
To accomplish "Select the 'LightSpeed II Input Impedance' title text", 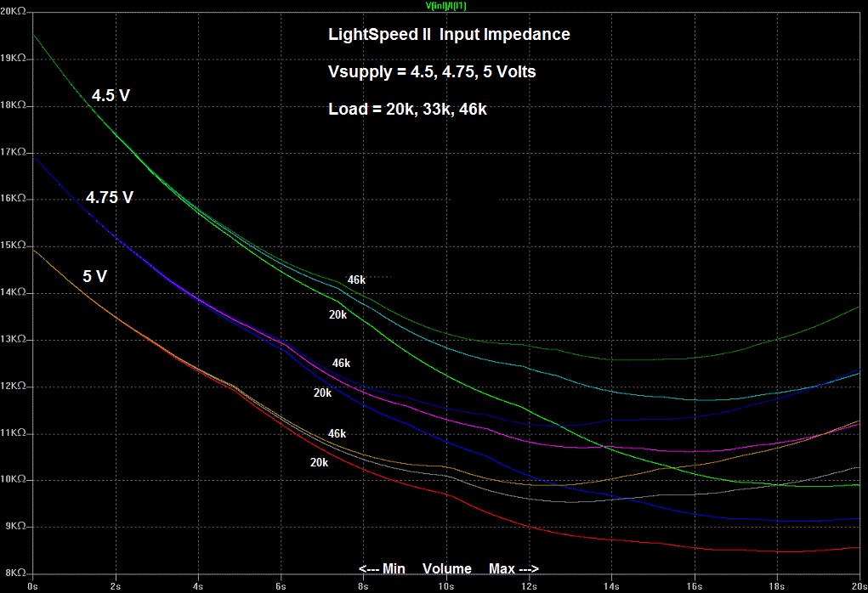I will click(x=449, y=34).
